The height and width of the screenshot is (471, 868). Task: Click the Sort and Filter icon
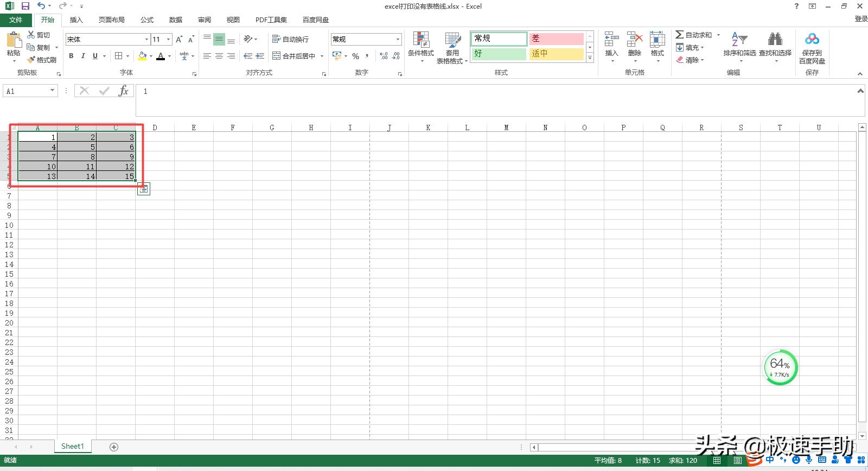point(739,40)
